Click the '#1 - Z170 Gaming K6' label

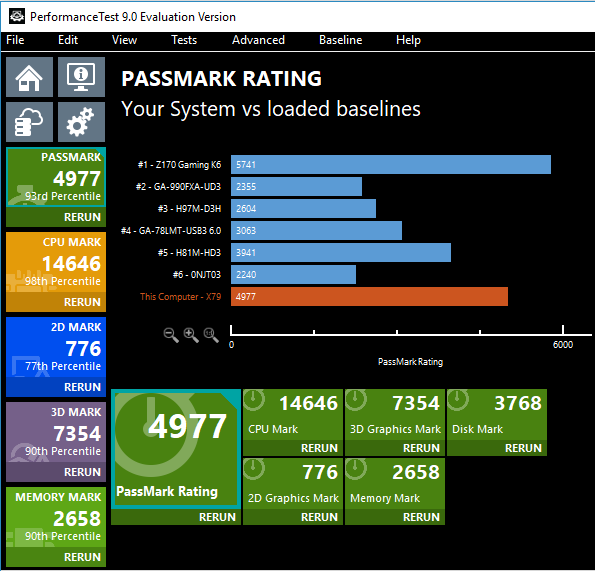[x=179, y=165]
